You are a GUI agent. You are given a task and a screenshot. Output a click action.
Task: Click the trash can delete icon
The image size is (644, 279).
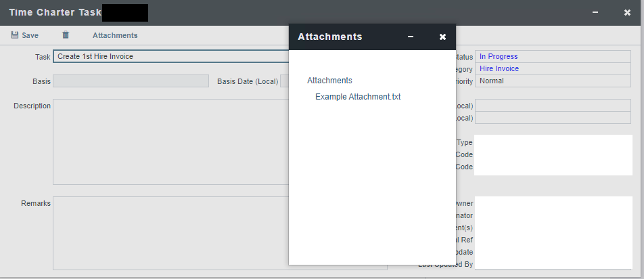[x=66, y=35]
